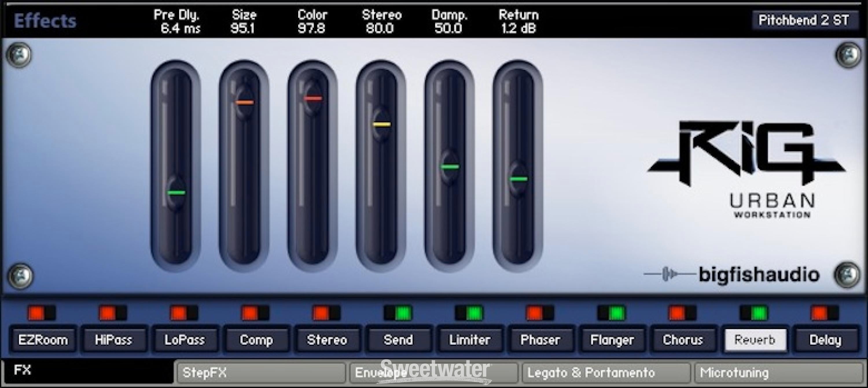Click the Damp. slider green handle
868x388 pixels.
click(x=450, y=166)
